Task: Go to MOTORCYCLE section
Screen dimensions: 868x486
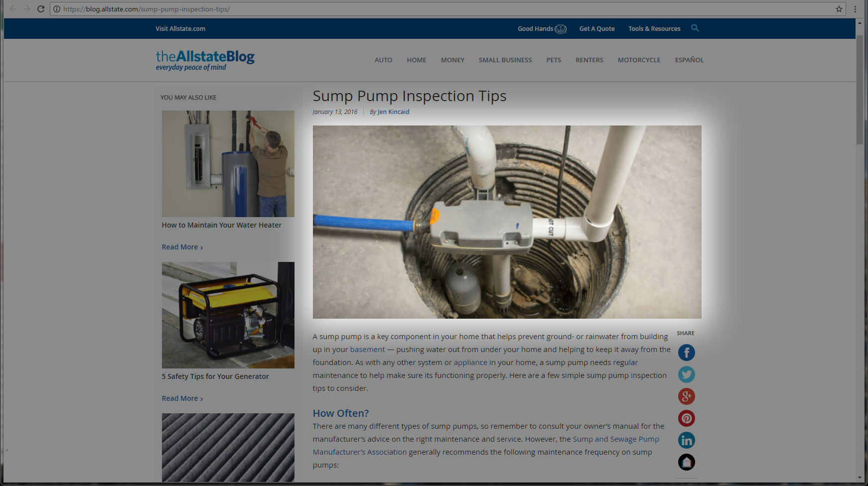Action: click(x=639, y=60)
